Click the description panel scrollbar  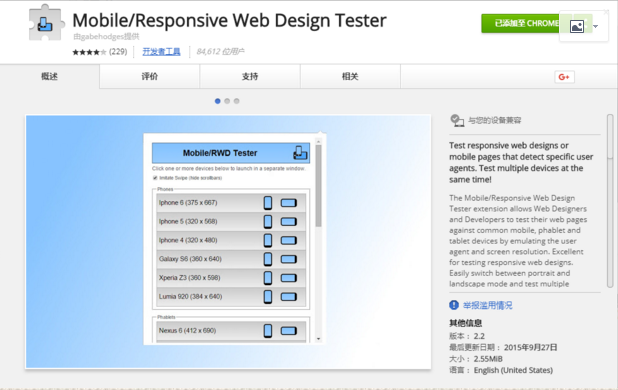click(610, 201)
